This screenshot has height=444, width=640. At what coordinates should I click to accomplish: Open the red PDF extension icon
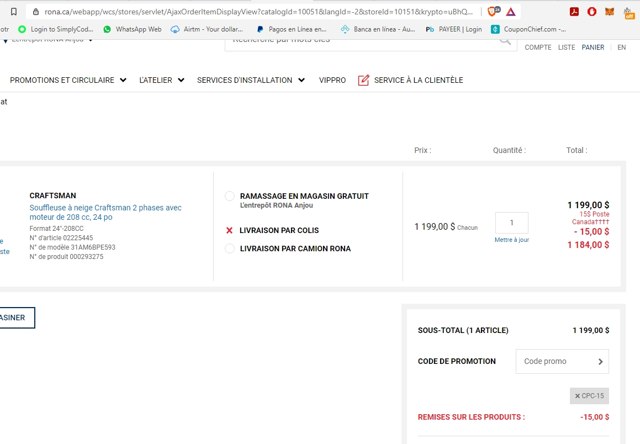[574, 12]
